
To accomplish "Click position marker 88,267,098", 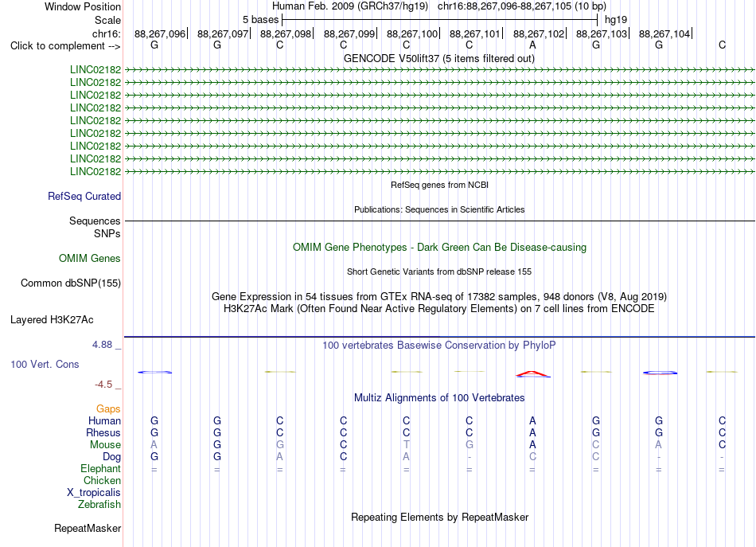I will coord(286,33).
